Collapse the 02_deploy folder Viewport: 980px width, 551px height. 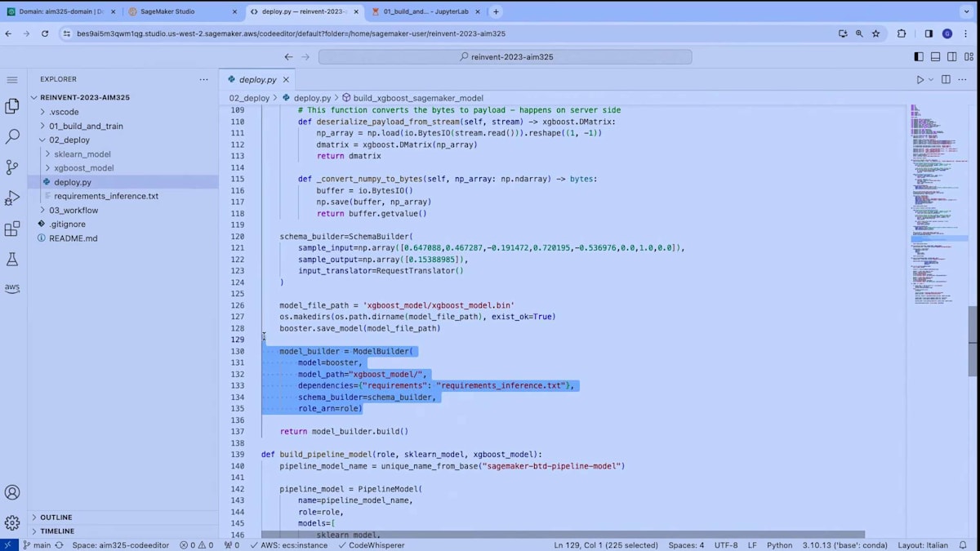pyautogui.click(x=69, y=140)
